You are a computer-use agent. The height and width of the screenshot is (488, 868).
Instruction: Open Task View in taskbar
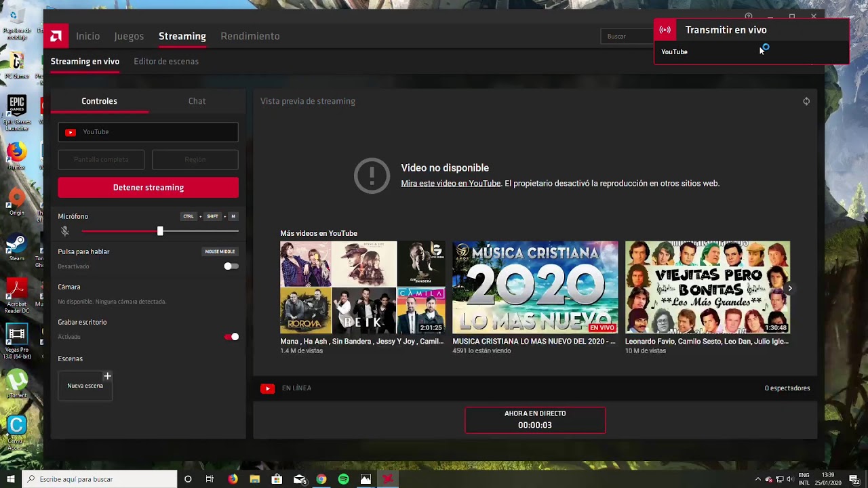(210, 479)
